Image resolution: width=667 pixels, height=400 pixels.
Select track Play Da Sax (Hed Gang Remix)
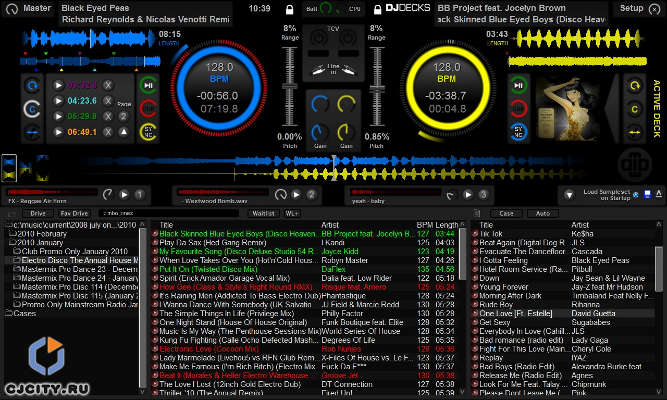tap(213, 243)
